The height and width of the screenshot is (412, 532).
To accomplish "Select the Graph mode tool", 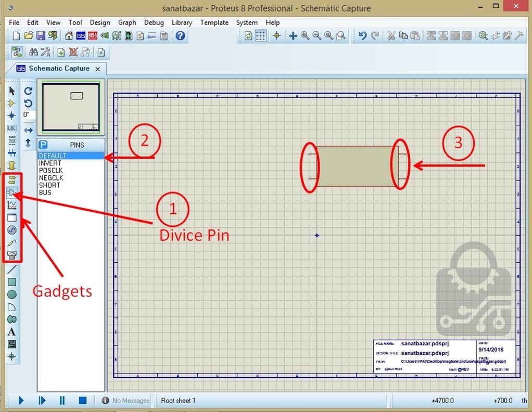I will point(12,205).
